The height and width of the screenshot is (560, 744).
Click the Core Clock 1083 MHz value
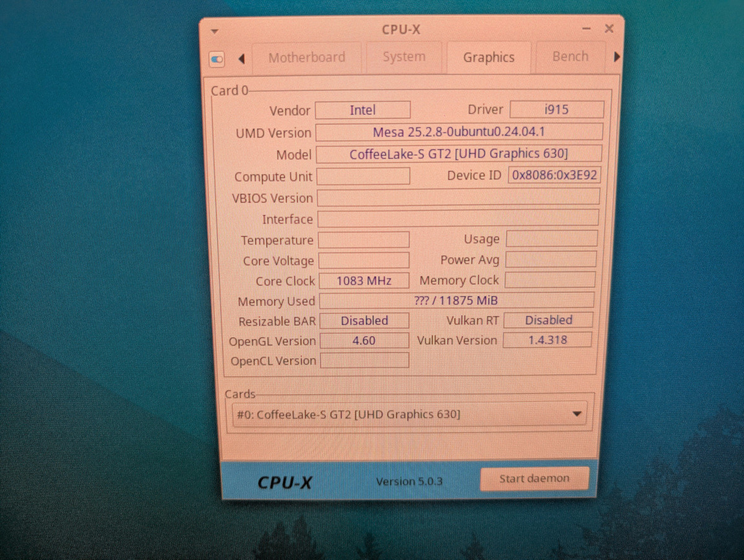tap(364, 281)
